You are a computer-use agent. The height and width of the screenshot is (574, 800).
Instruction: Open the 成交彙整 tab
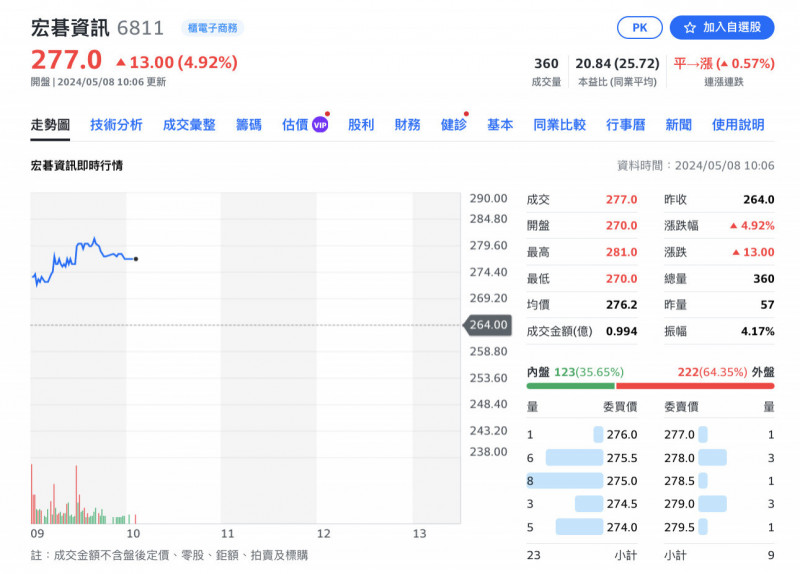tap(189, 124)
